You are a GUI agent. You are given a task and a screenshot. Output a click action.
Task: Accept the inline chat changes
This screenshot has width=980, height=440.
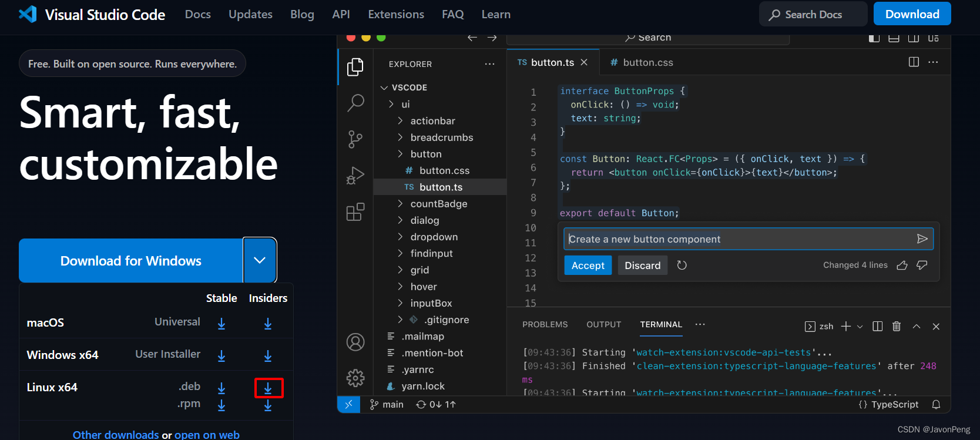(x=588, y=266)
